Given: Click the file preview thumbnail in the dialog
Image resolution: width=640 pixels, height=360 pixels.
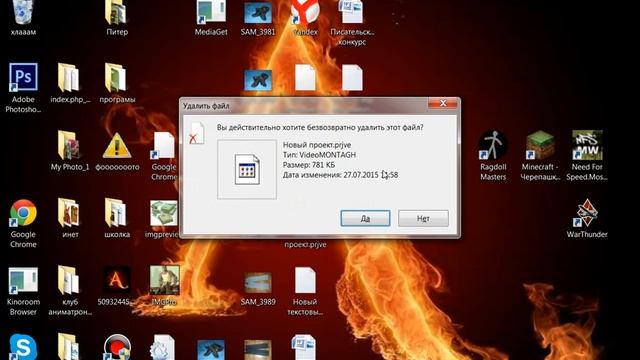Looking at the screenshot, I should click(247, 169).
